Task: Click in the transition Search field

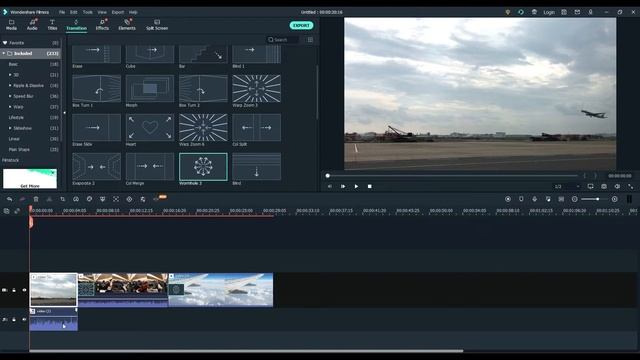Action: pos(283,40)
